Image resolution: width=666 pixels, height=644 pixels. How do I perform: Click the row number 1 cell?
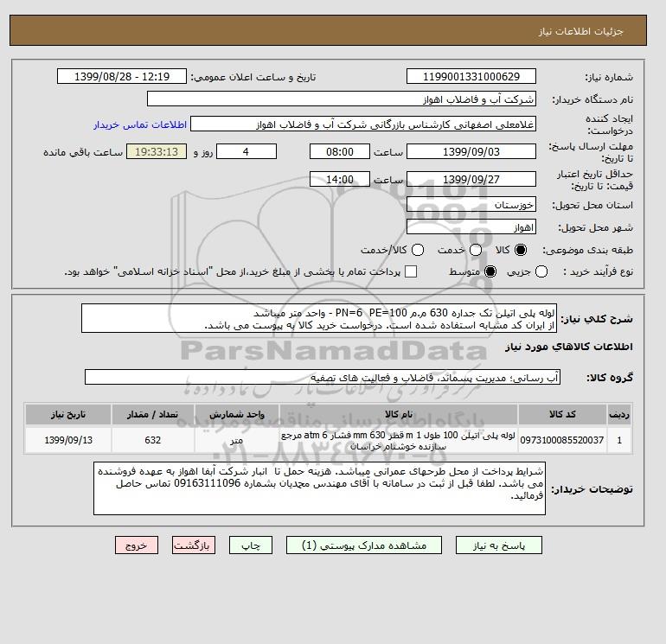[619, 440]
